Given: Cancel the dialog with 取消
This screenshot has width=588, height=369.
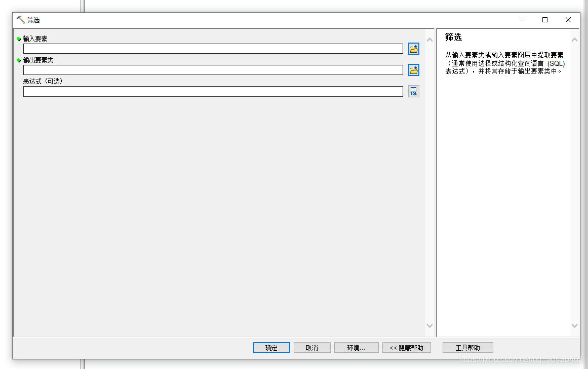Looking at the screenshot, I should coord(312,347).
